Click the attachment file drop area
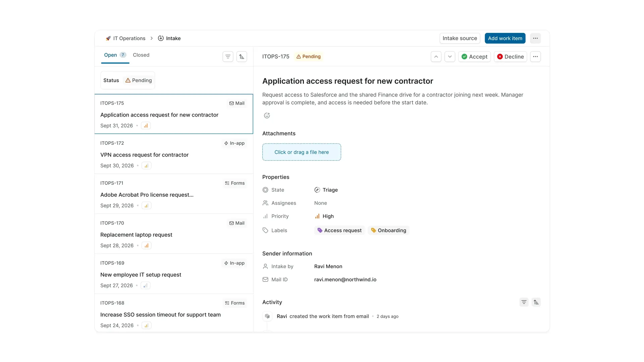Image resolution: width=644 pixels, height=362 pixels. coord(302,152)
